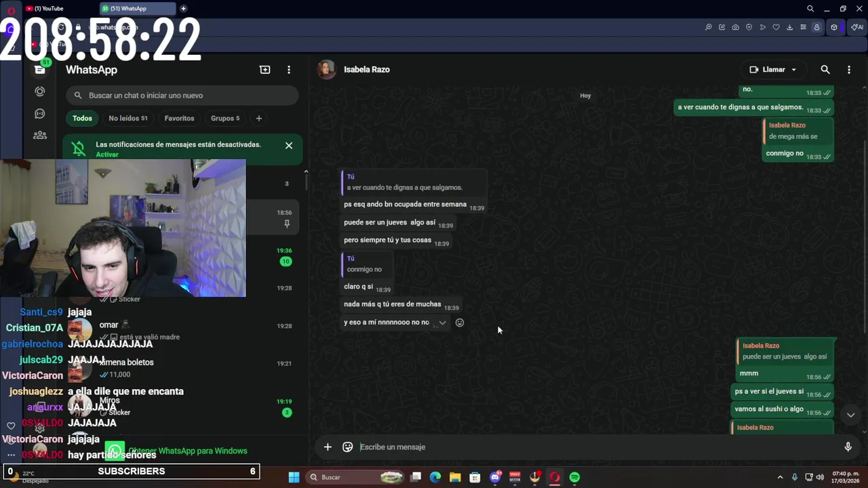The width and height of the screenshot is (868, 488).
Task: Open the Llamar call dropdown
Action: point(773,69)
